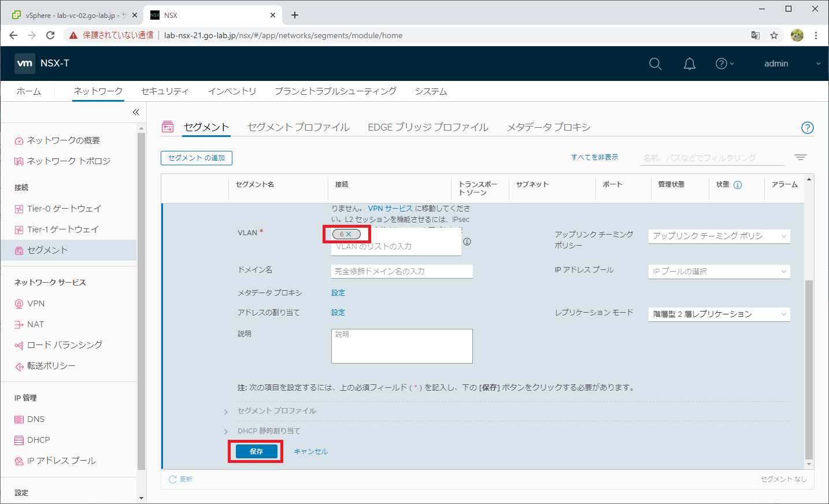Click the translate page icon
The image size is (829, 504).
[756, 35]
